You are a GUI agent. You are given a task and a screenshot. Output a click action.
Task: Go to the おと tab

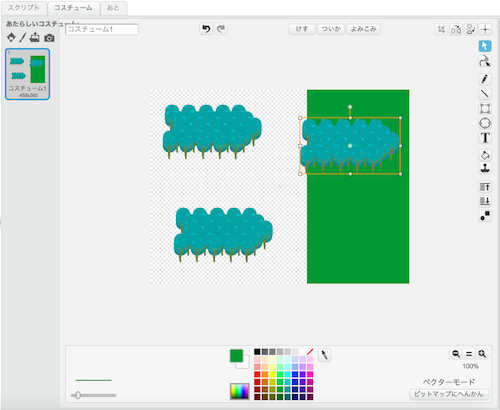point(113,8)
